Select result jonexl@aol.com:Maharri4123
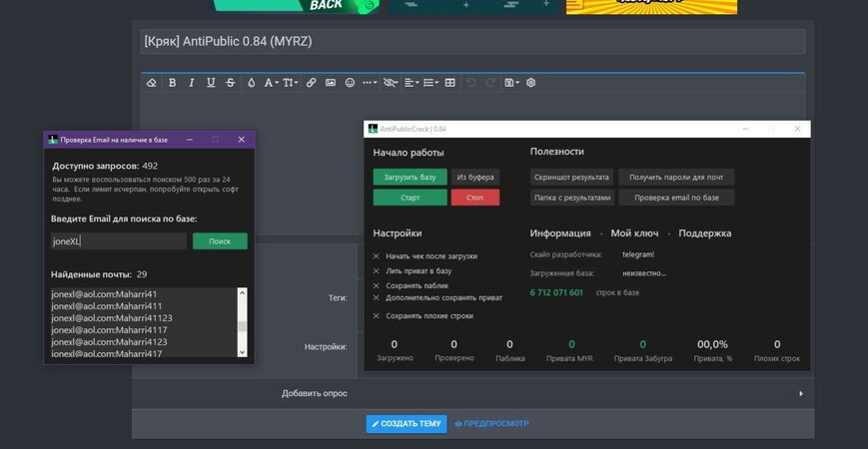The height and width of the screenshot is (449, 868). 109,341
